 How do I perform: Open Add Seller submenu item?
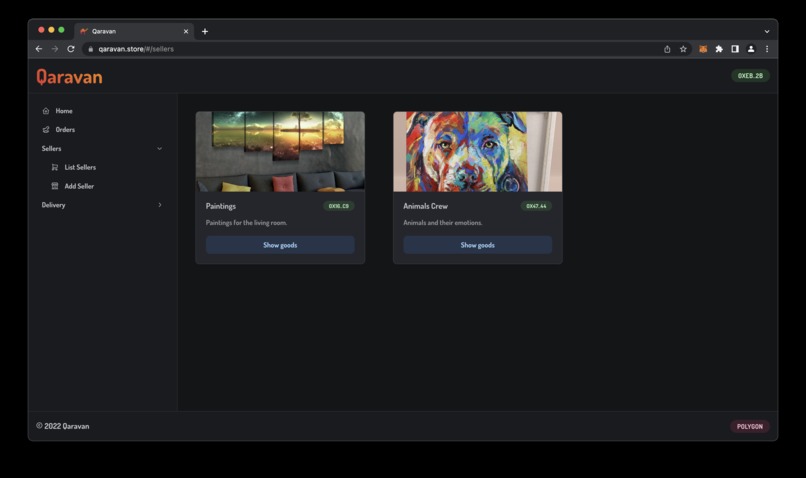click(x=79, y=186)
